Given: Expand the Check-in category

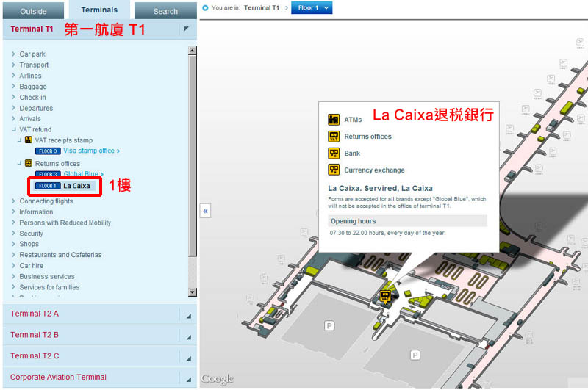Looking at the screenshot, I should (32, 98).
